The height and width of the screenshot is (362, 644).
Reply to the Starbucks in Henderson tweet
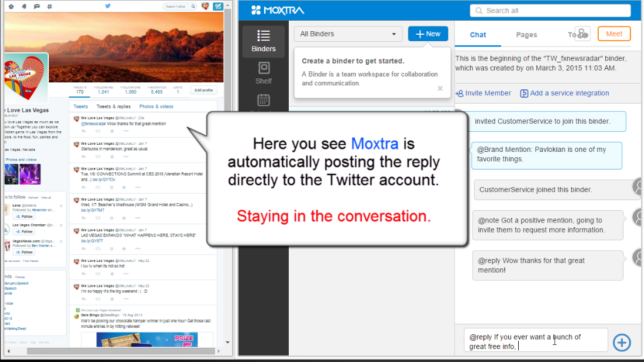click(x=84, y=157)
